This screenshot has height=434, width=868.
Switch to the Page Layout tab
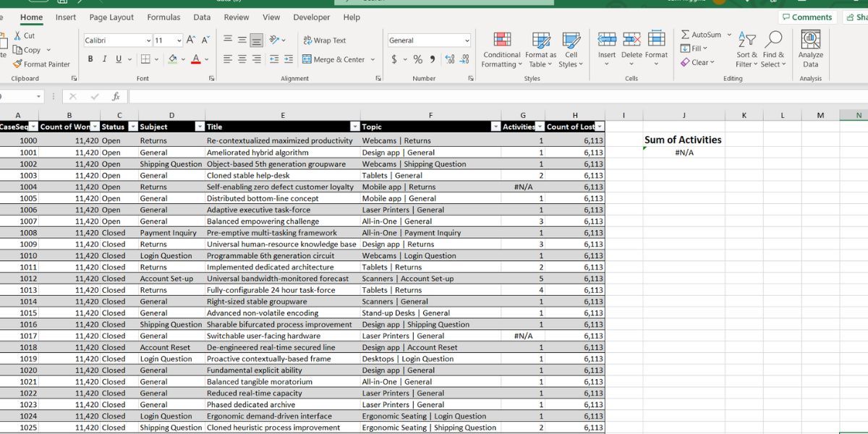pos(111,17)
